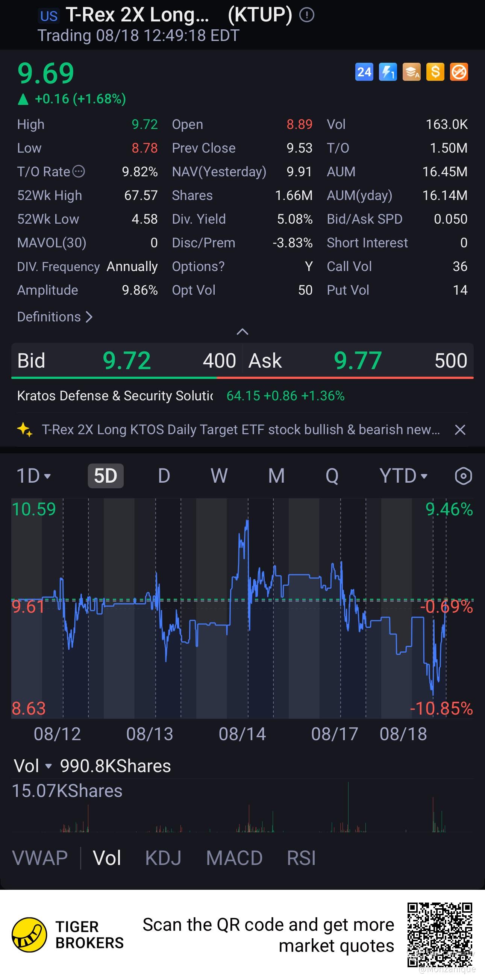Open the YTD range dropdown
This screenshot has width=485, height=980.
403,476
